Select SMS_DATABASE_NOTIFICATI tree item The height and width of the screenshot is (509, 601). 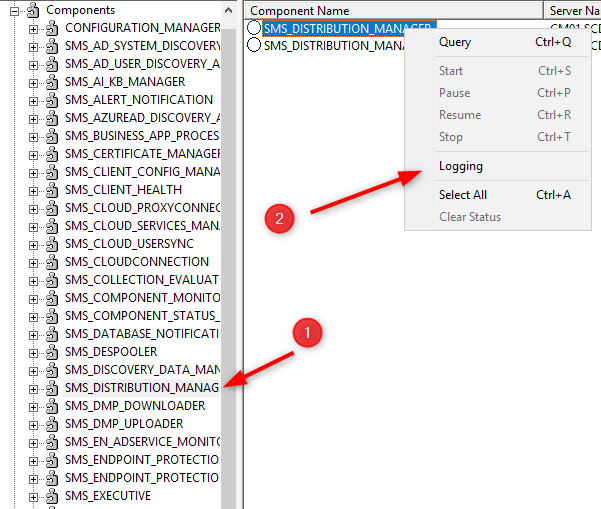tap(142, 334)
